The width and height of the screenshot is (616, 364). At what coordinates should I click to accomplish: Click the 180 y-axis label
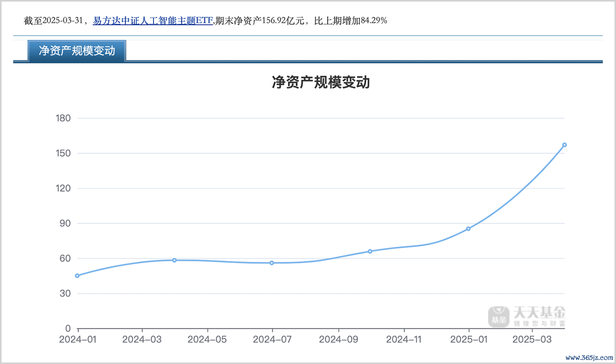coord(63,118)
